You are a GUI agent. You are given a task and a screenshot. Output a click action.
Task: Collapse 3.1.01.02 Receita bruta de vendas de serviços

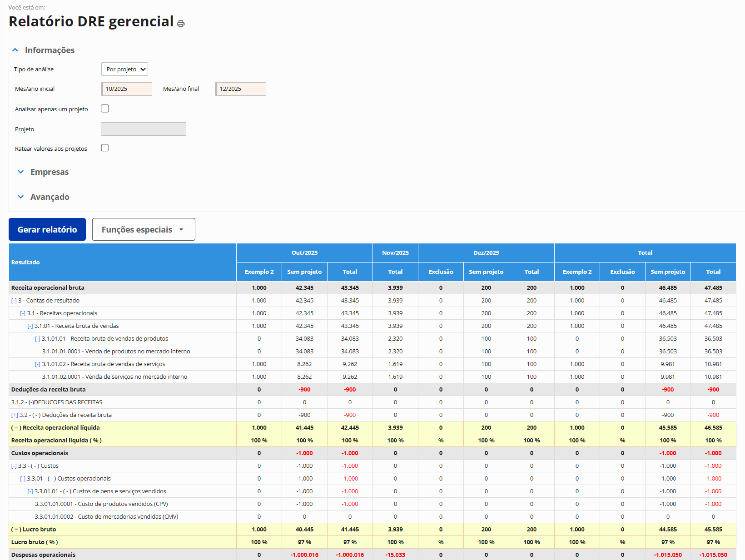coord(38,364)
